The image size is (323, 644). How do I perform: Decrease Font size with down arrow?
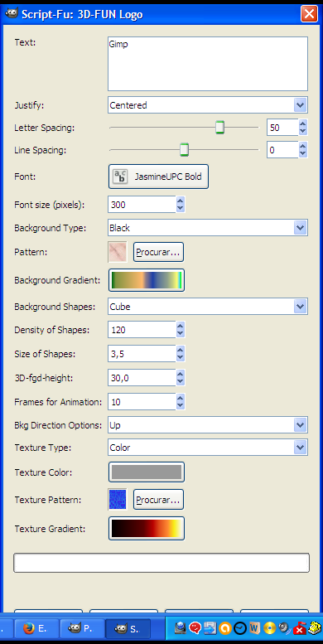coord(181,208)
